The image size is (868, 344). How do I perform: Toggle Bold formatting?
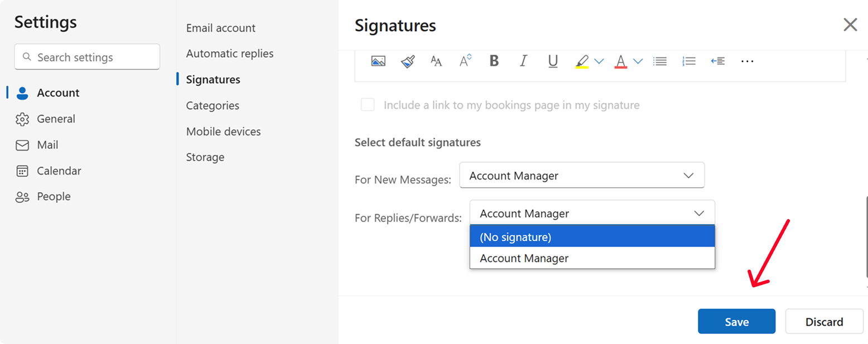[494, 61]
